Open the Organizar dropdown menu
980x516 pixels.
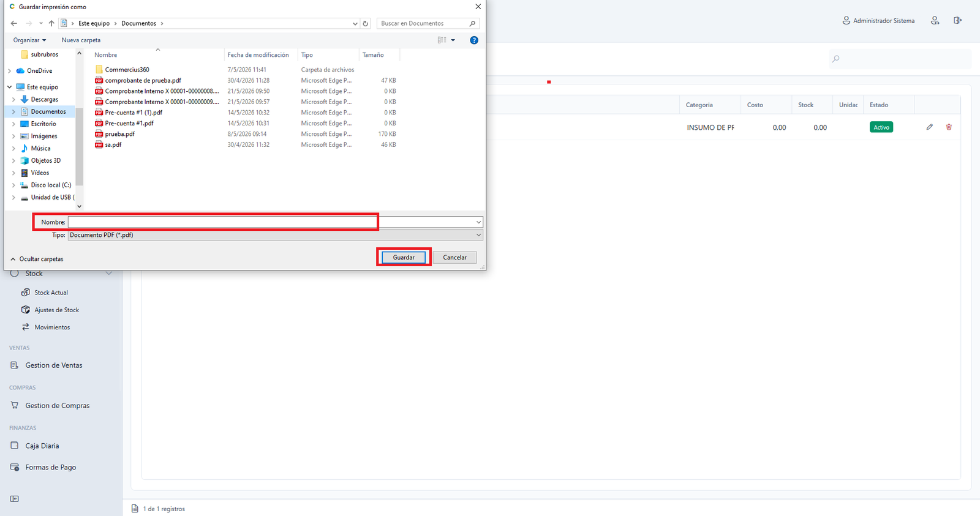click(29, 40)
